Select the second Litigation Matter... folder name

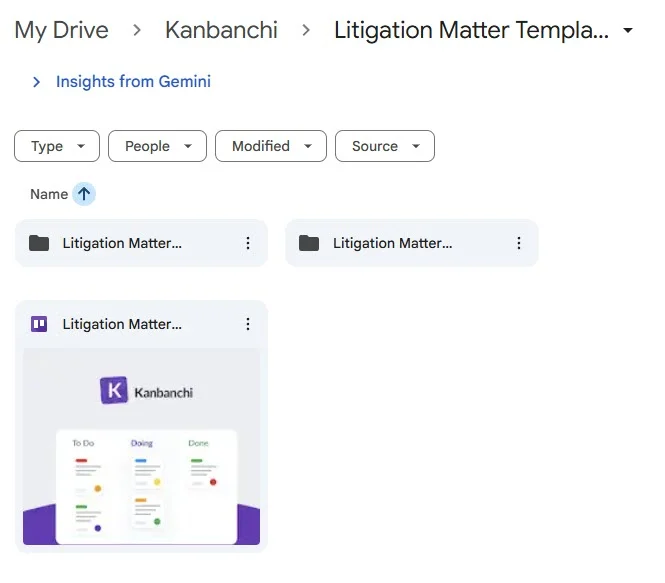click(x=392, y=243)
